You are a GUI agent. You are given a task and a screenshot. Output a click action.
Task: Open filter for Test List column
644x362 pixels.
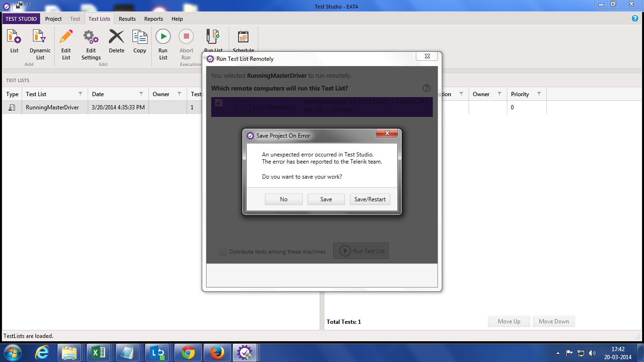80,94
